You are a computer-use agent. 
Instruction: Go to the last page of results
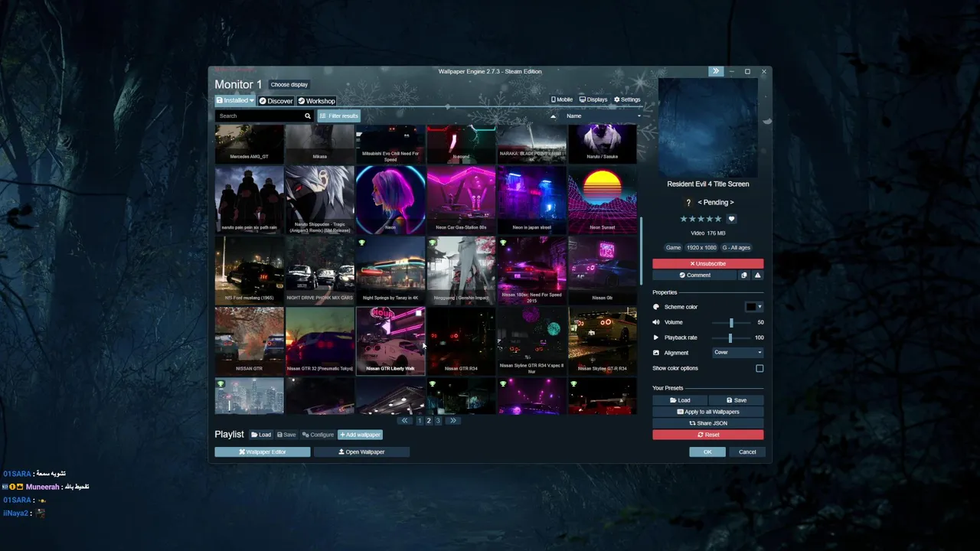[452, 421]
